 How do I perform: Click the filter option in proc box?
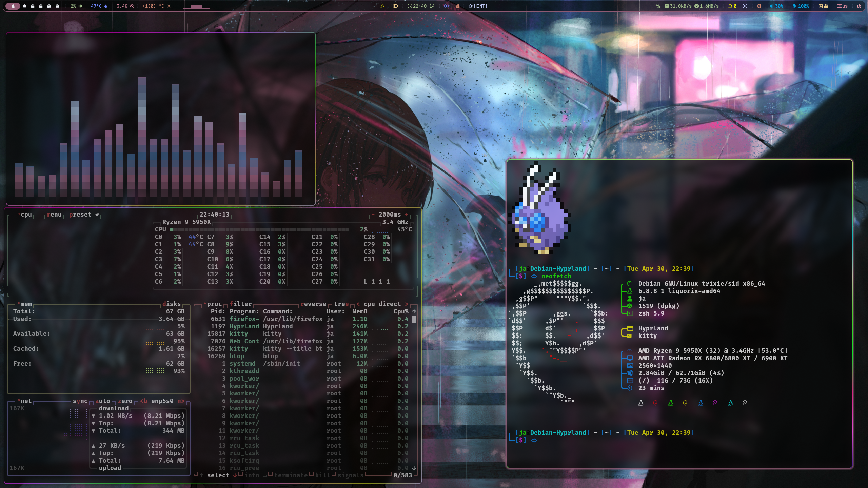click(240, 304)
